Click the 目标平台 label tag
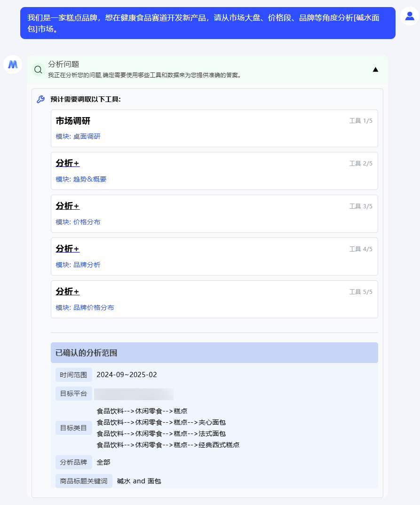 point(73,394)
